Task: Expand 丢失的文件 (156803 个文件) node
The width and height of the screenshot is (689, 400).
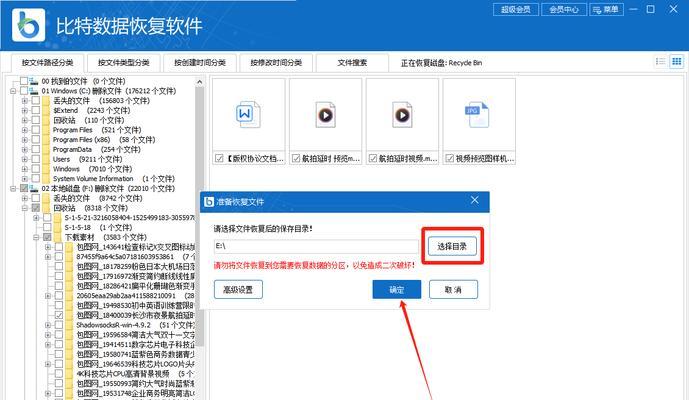Action: click(x=25, y=101)
